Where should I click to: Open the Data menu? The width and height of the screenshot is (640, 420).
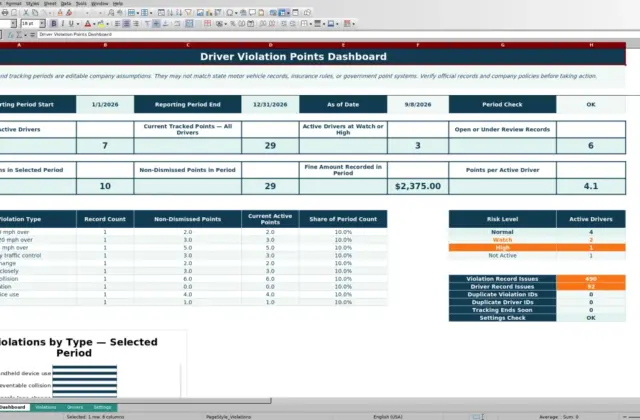point(66,3)
